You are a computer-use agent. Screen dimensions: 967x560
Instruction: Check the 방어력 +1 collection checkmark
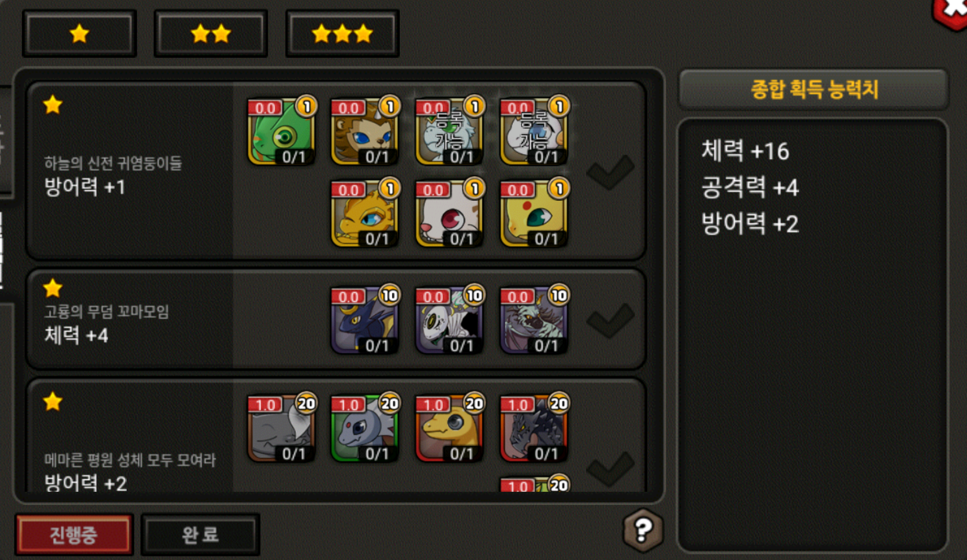click(610, 172)
